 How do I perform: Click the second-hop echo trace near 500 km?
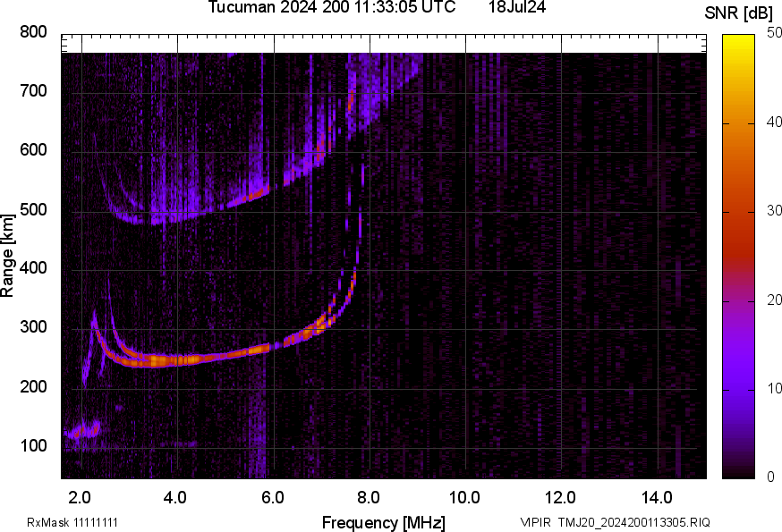[179, 216]
